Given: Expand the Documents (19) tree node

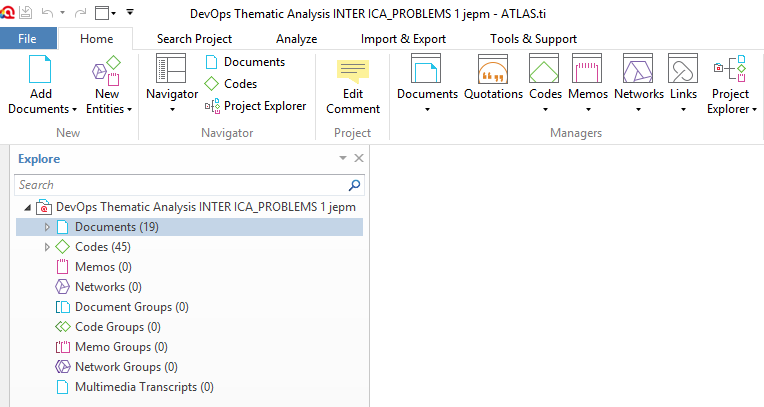Looking at the screenshot, I should point(47,227).
